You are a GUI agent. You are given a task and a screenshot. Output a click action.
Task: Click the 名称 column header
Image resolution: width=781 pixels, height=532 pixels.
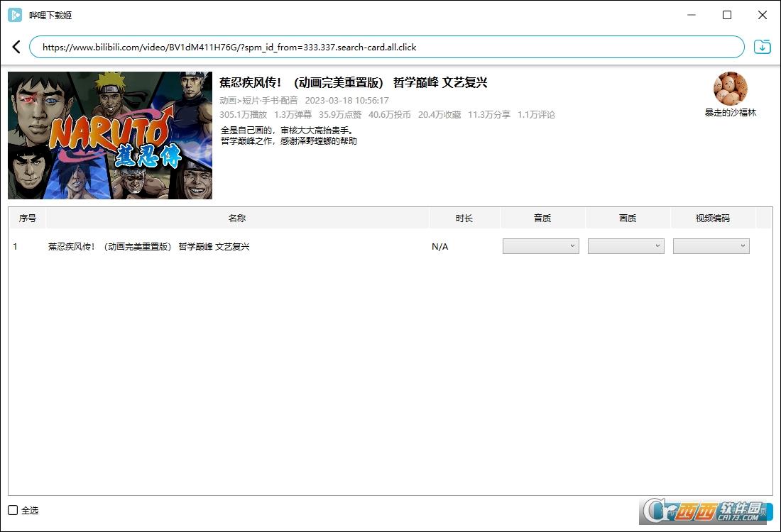tap(237, 218)
